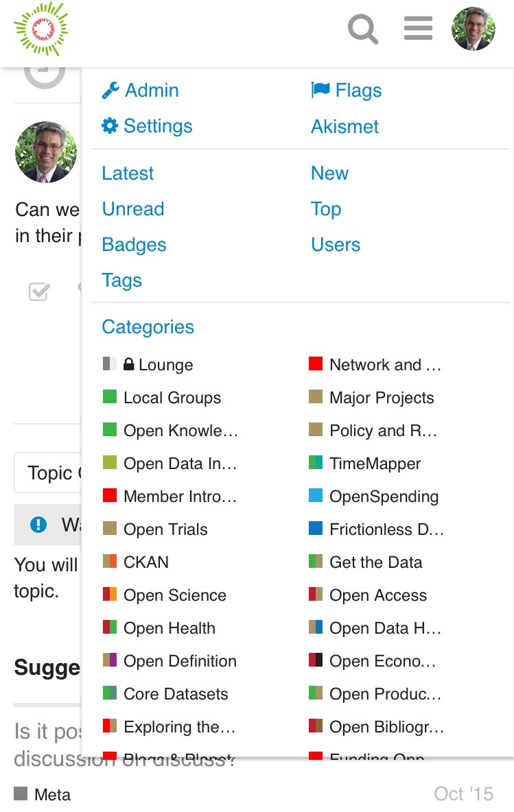Click the checkbox icon under the post

pos(39,292)
